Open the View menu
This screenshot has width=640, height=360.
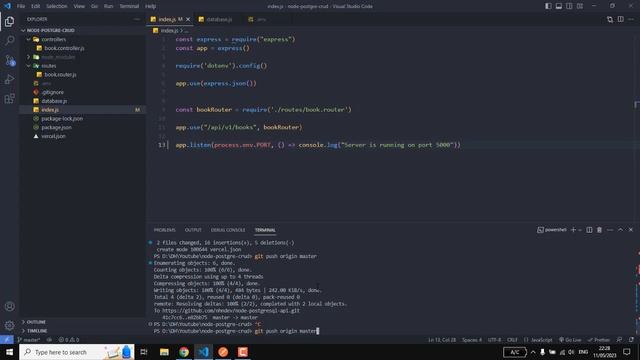click(79, 6)
